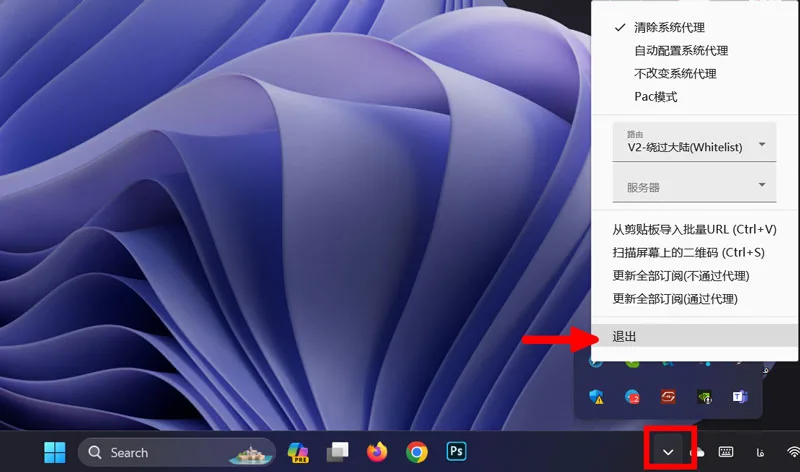This screenshot has width=800, height=472.
Task: Open Google Chrome from the taskbar
Action: tap(417, 453)
